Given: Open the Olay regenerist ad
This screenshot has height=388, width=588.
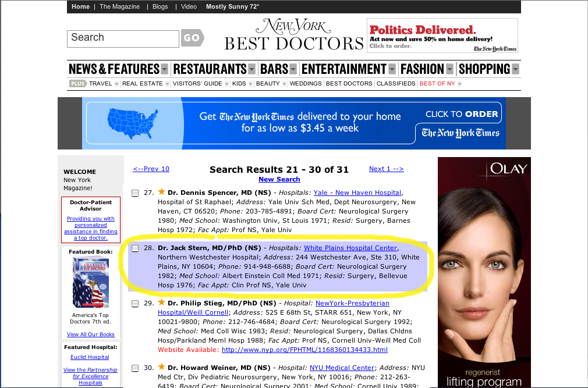Looking at the screenshot, I should click(484, 272).
